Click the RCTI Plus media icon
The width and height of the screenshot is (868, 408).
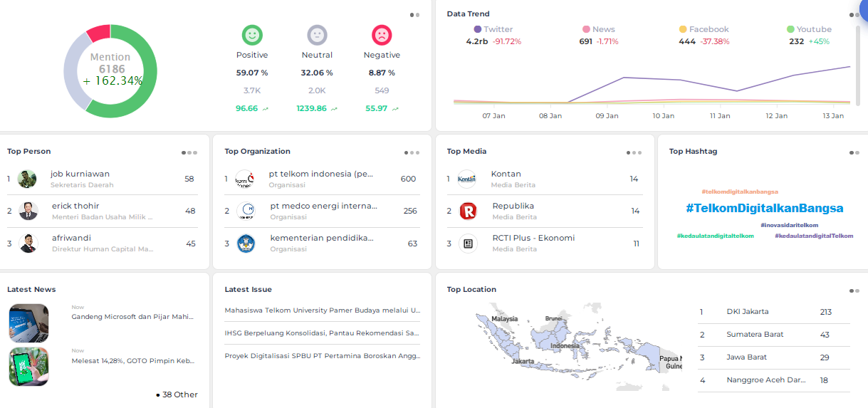click(467, 244)
